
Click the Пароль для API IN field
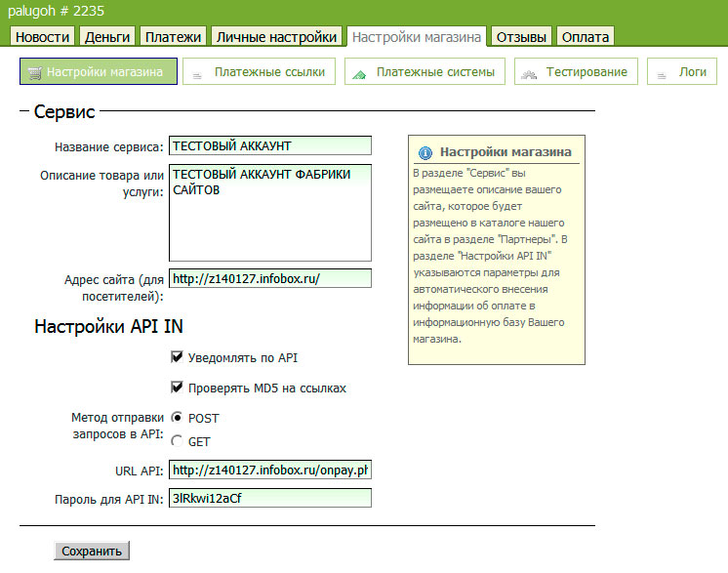[270, 498]
